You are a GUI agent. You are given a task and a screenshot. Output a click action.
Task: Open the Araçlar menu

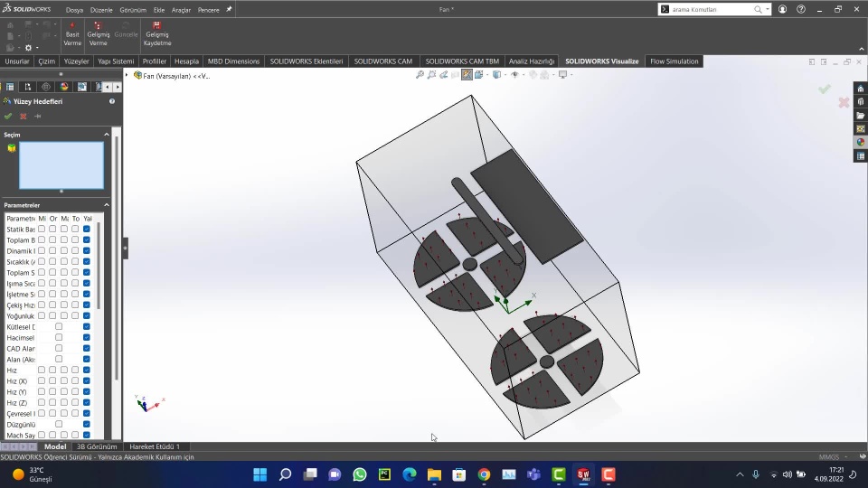click(181, 10)
